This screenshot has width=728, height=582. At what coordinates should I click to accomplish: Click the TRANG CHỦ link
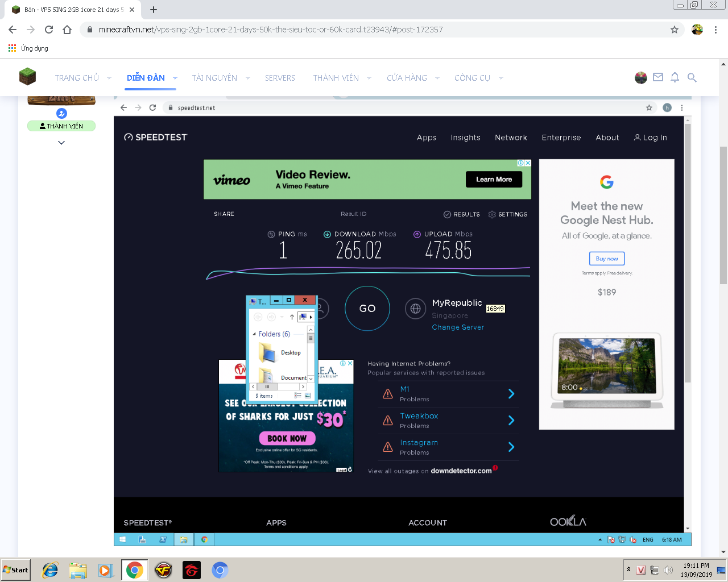(x=77, y=78)
